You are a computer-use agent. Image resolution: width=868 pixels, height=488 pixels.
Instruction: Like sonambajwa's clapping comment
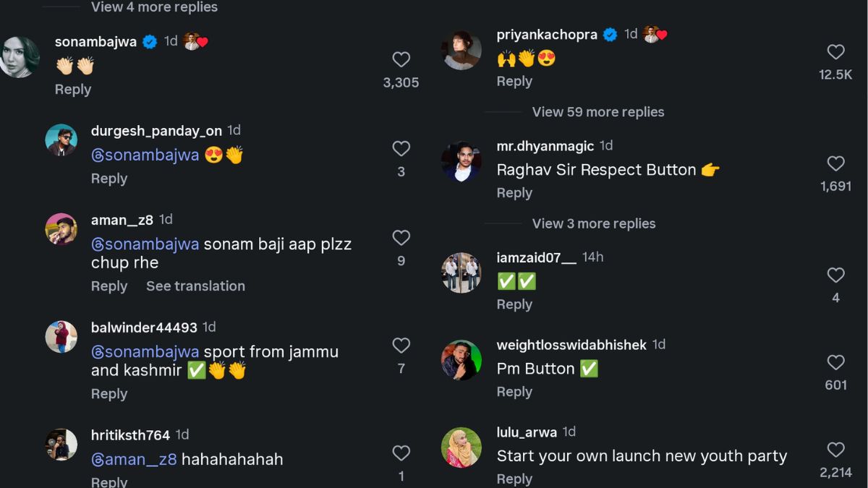click(401, 60)
